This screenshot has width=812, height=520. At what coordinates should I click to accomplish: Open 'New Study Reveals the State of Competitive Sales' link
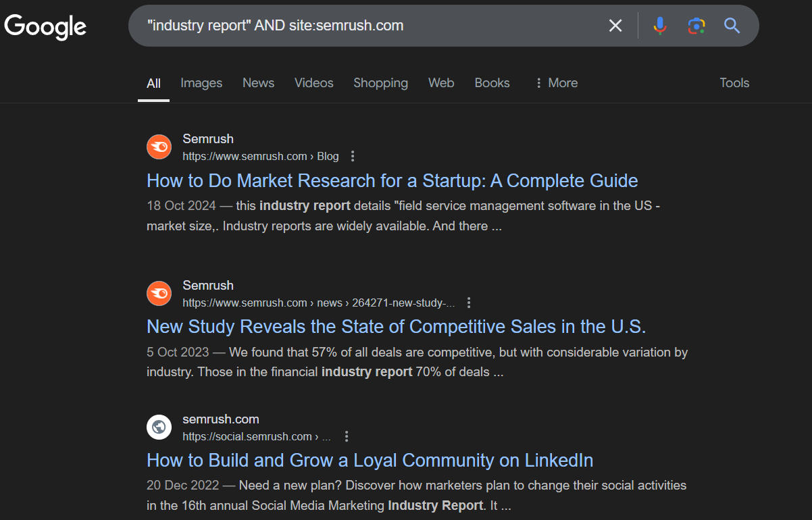397,327
